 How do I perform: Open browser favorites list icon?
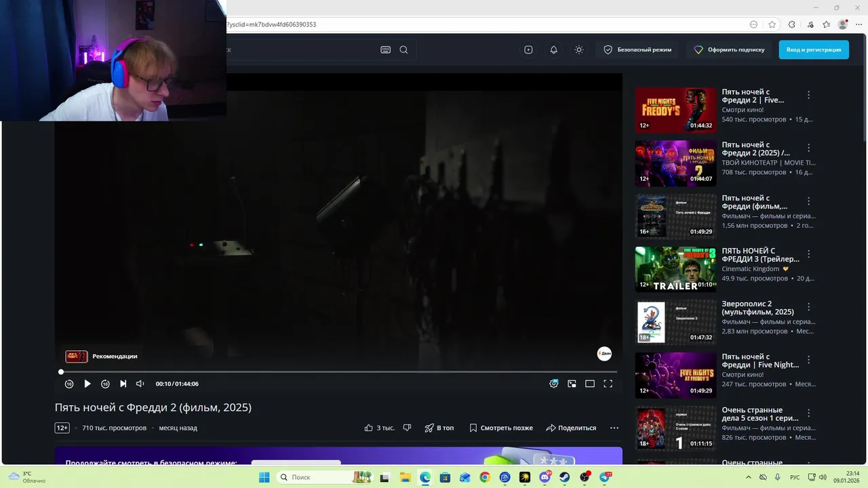826,24
